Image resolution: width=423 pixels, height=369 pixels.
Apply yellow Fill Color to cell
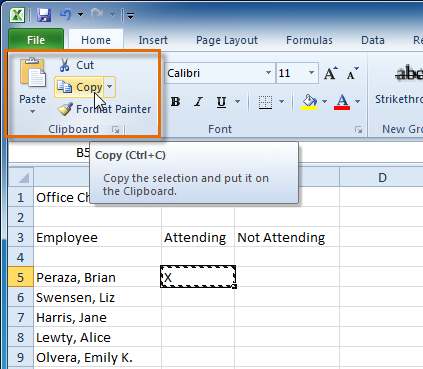[309, 102]
